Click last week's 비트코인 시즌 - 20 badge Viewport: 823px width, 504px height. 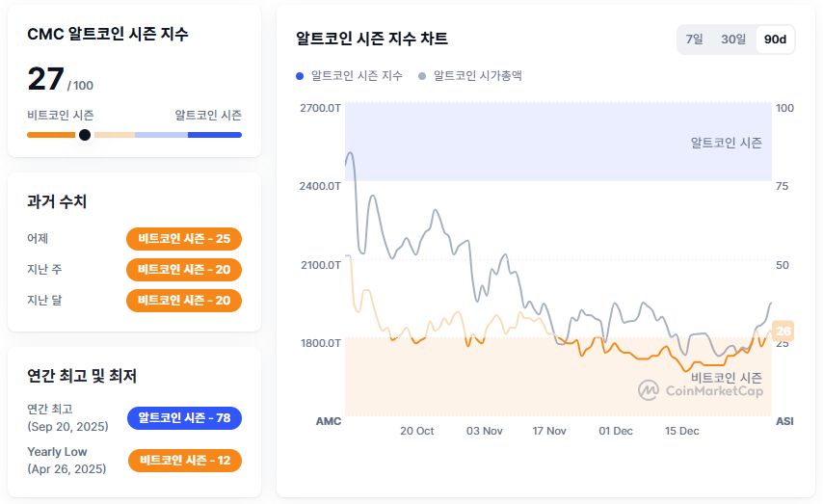coord(184,270)
